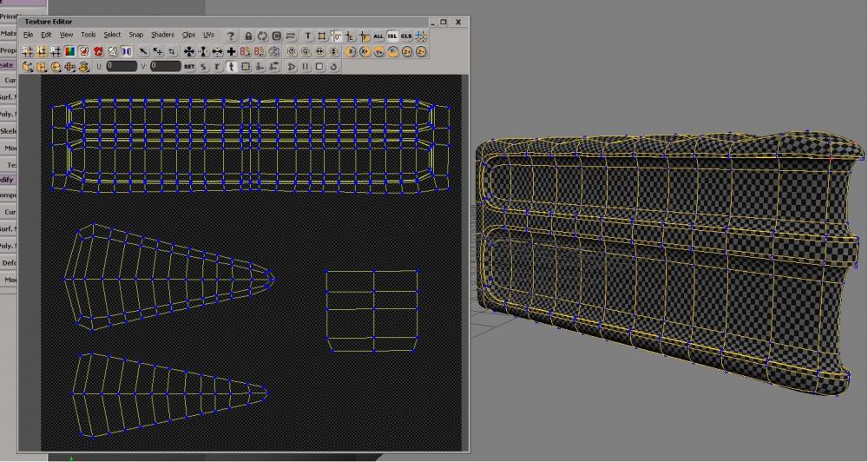868x462 pixels.
Task: Toggle the ISL selection button
Action: click(x=392, y=36)
